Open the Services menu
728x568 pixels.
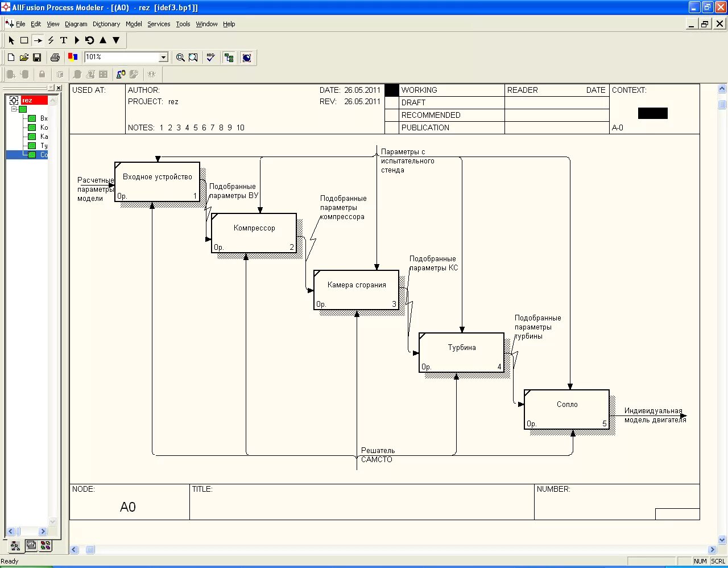(x=159, y=24)
